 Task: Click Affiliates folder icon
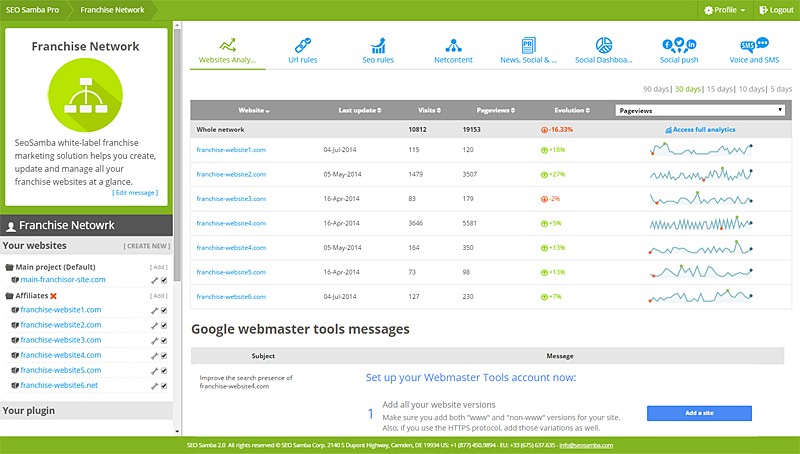point(9,296)
